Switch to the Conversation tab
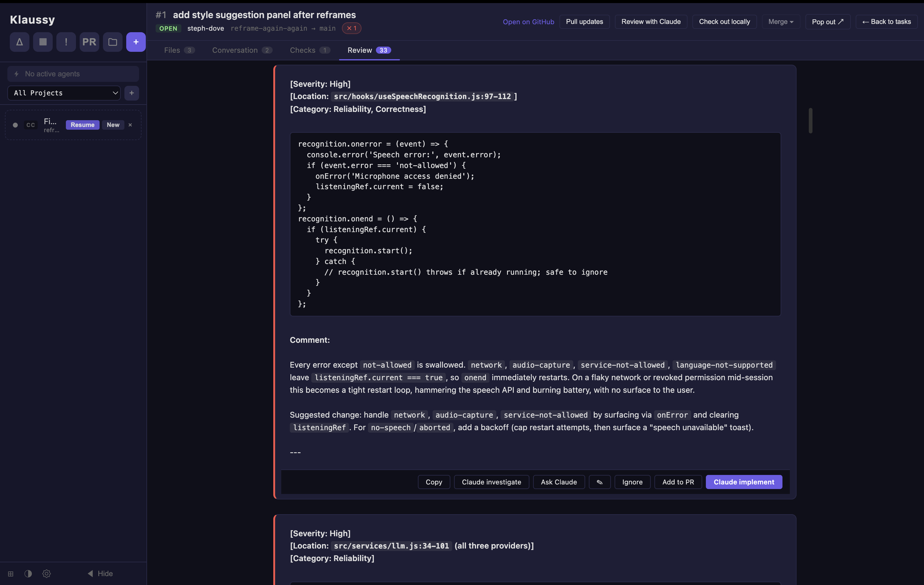The width and height of the screenshot is (924, 585). tap(242, 50)
